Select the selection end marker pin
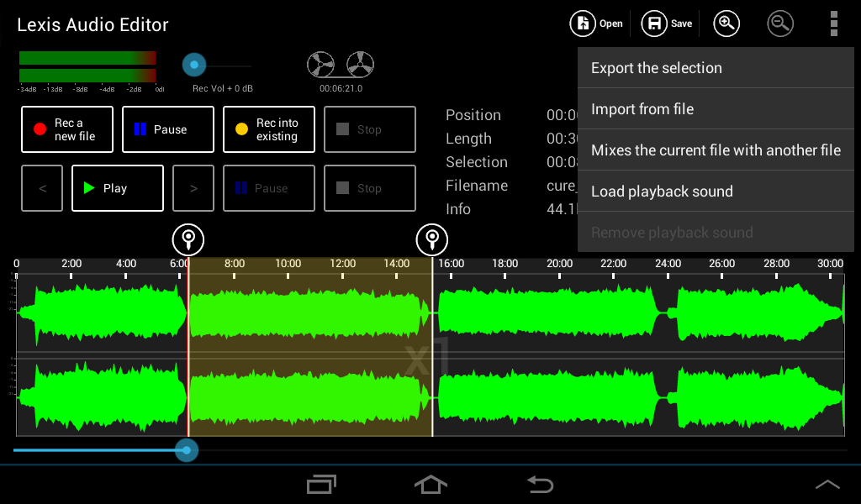Image resolution: width=861 pixels, height=504 pixels. pyautogui.click(x=432, y=239)
